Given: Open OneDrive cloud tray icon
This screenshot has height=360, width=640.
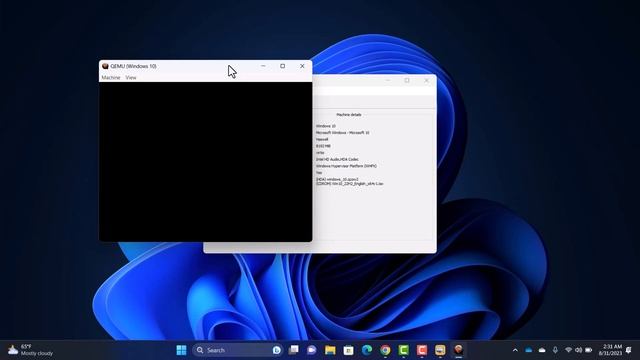Looking at the screenshot, I should point(542,350).
